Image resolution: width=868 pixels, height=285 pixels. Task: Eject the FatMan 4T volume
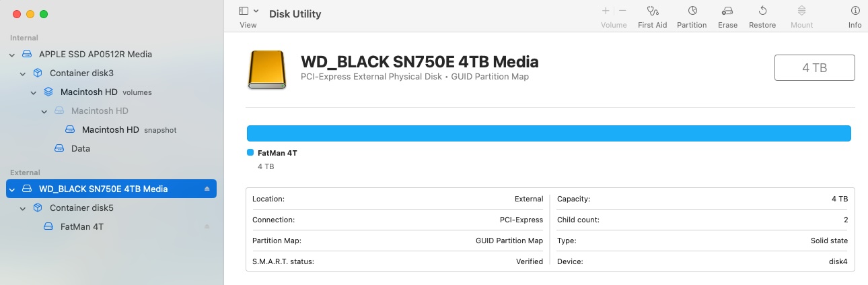click(x=207, y=227)
